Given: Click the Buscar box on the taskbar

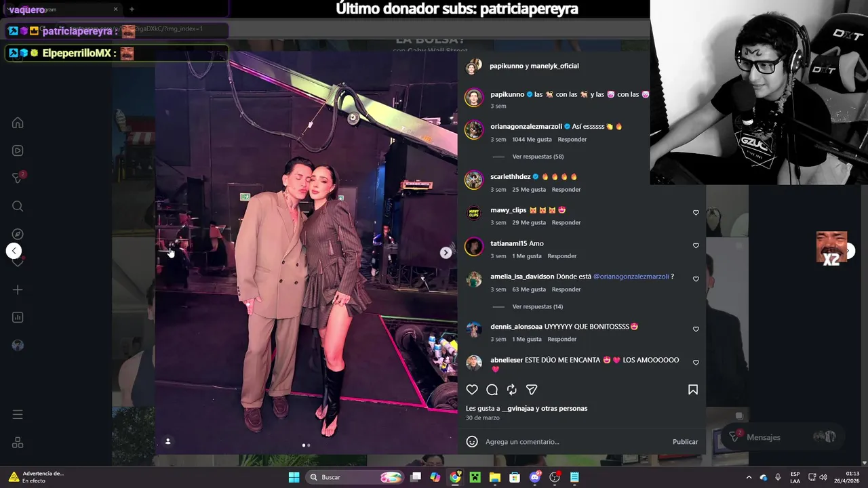Looking at the screenshot, I should 355,477.
